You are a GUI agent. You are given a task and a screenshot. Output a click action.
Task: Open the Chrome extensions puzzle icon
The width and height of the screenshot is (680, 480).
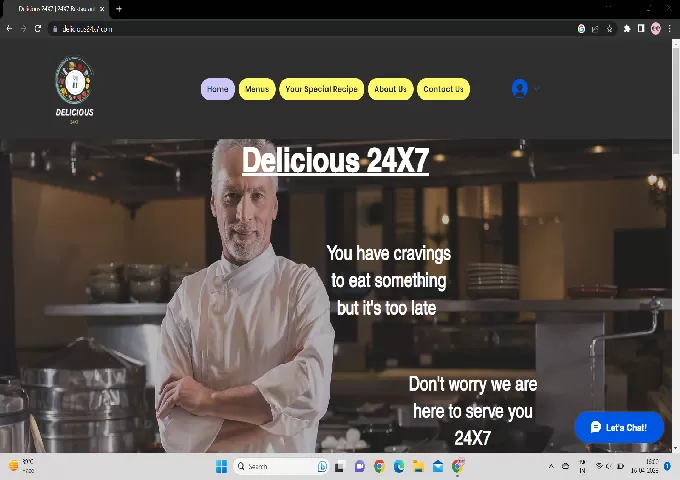point(626,29)
